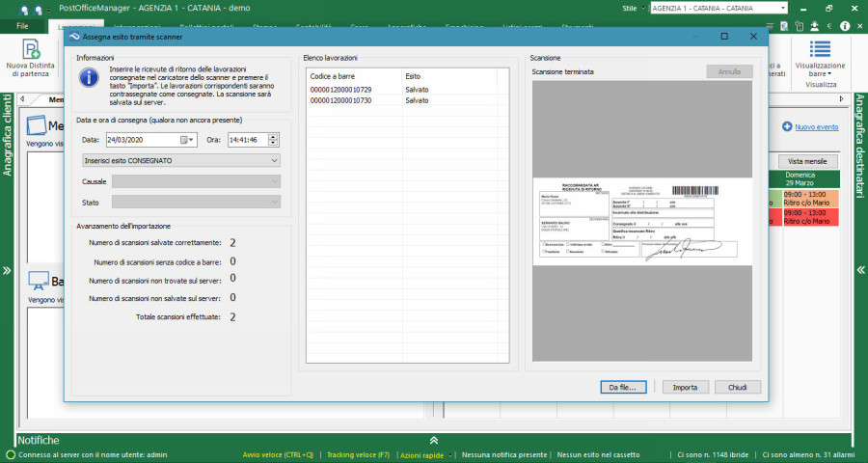Click the connection status icon in status bar
Screen dimensions: 868x463
click(x=11, y=454)
